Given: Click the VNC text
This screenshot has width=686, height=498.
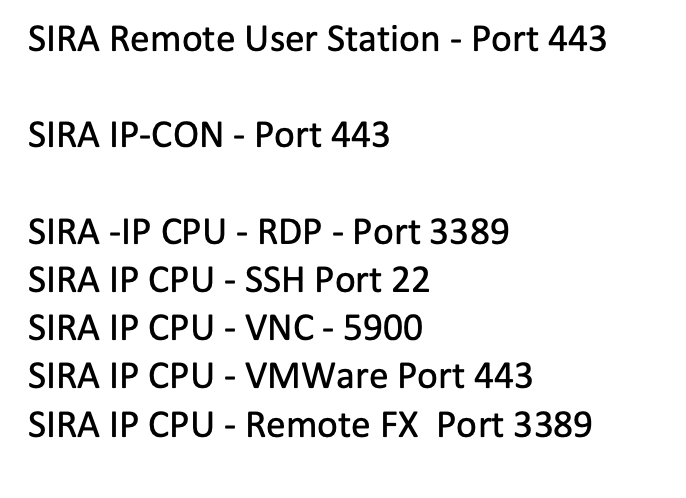Looking at the screenshot, I should [279, 328].
